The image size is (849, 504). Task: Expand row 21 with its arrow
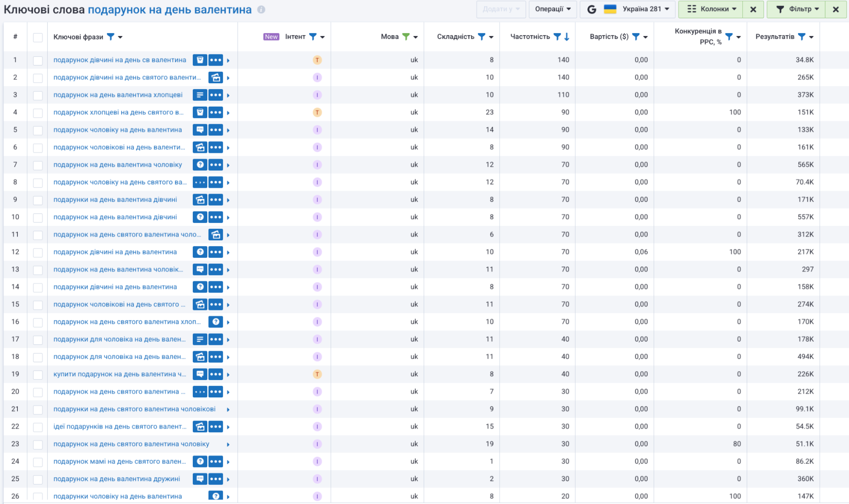pos(228,410)
